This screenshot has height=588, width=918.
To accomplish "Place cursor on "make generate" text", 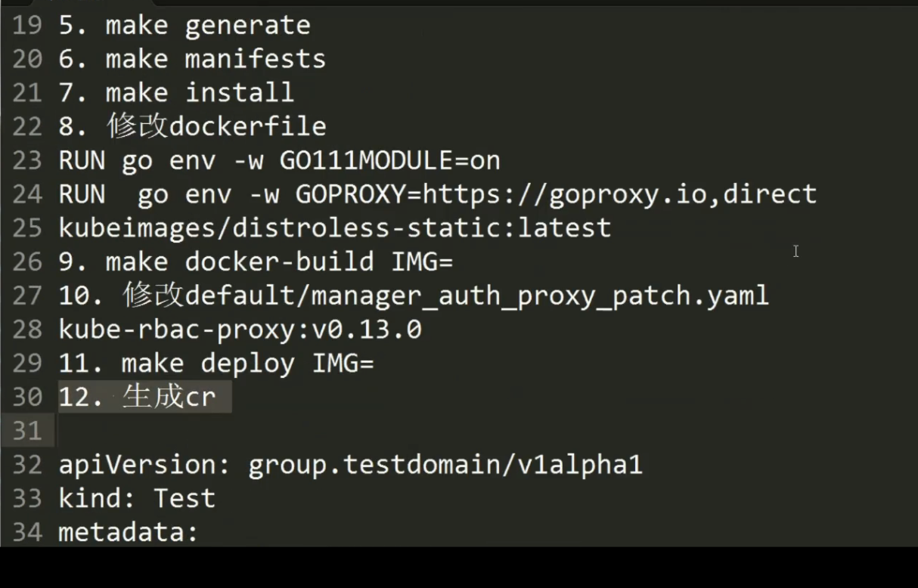I will click(x=208, y=25).
